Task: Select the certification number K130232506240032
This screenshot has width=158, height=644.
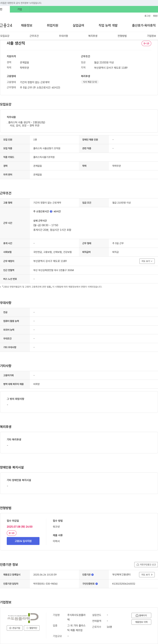Action: pyautogui.click(x=124, y=584)
